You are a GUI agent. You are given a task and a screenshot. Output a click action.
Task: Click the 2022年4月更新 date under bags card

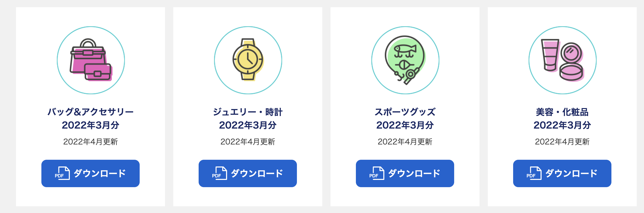pyautogui.click(x=91, y=142)
